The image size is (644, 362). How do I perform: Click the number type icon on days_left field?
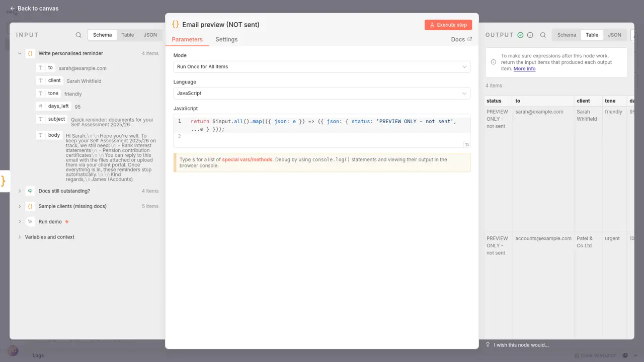coord(40,106)
